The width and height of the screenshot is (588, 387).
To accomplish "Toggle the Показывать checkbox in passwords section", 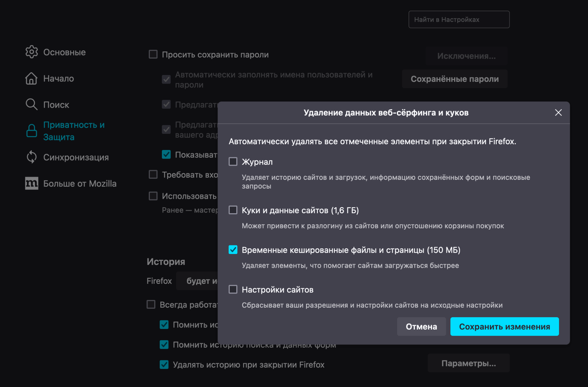I will [x=166, y=155].
